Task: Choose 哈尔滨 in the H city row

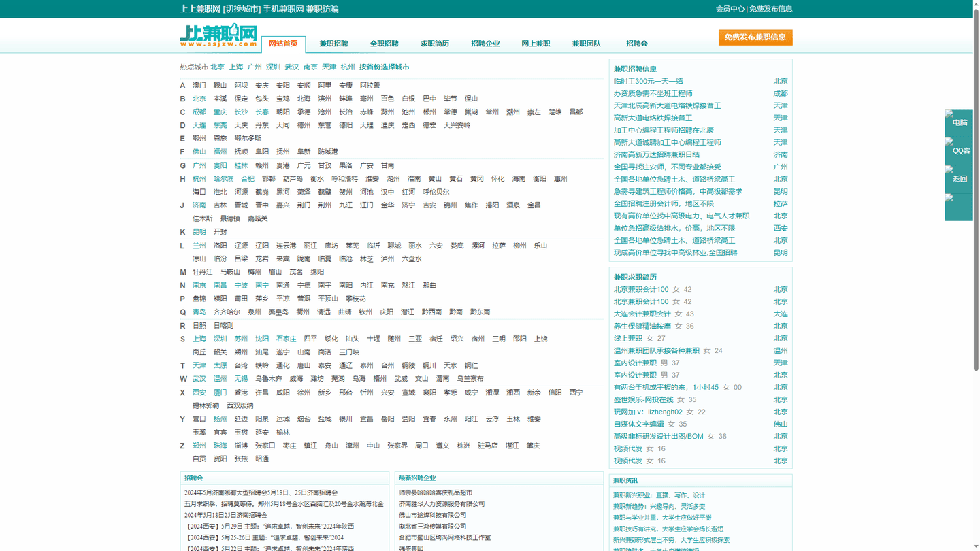Action: (x=223, y=179)
